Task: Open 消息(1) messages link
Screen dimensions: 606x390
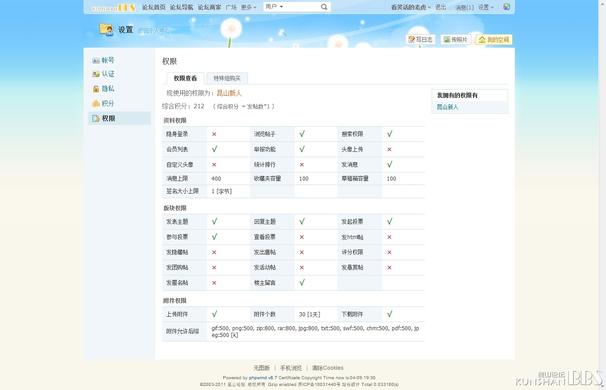Action: 464,7
